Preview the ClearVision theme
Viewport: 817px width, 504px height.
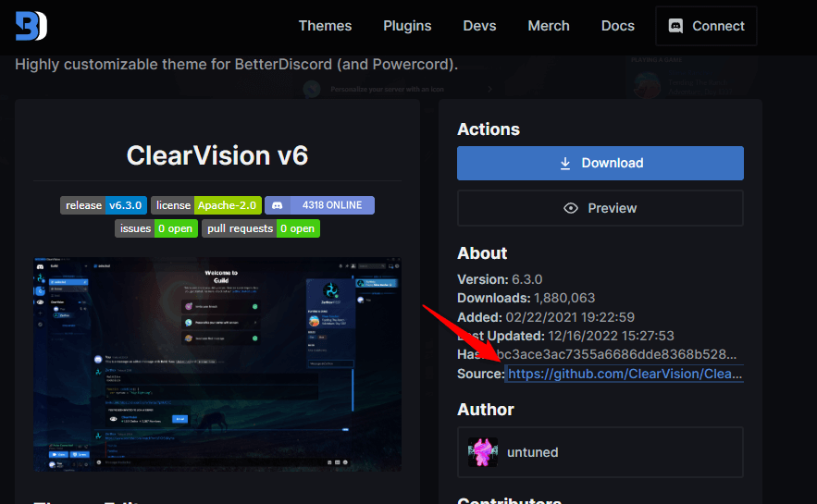600,208
